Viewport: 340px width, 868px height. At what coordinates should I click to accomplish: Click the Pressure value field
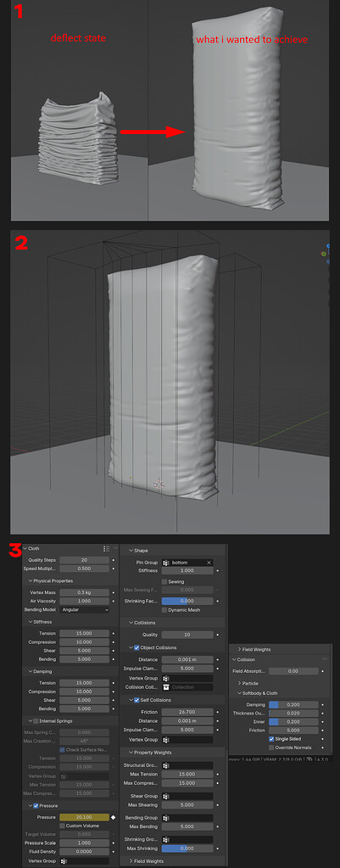pyautogui.click(x=85, y=817)
